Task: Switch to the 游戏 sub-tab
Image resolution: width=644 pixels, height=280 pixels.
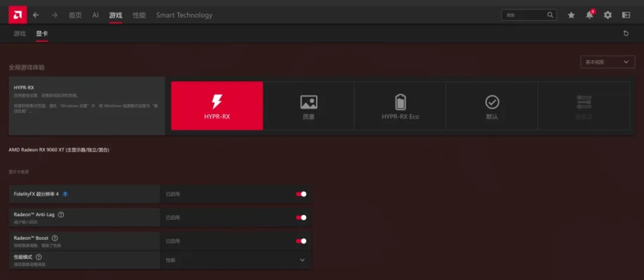Action: click(x=20, y=33)
